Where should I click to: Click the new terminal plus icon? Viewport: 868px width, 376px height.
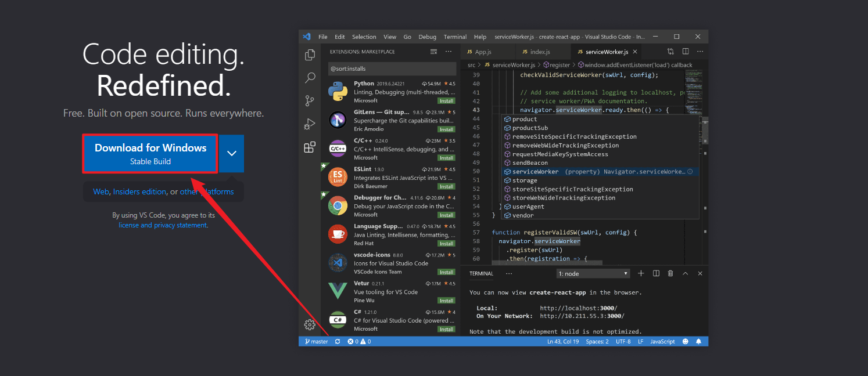click(x=641, y=273)
